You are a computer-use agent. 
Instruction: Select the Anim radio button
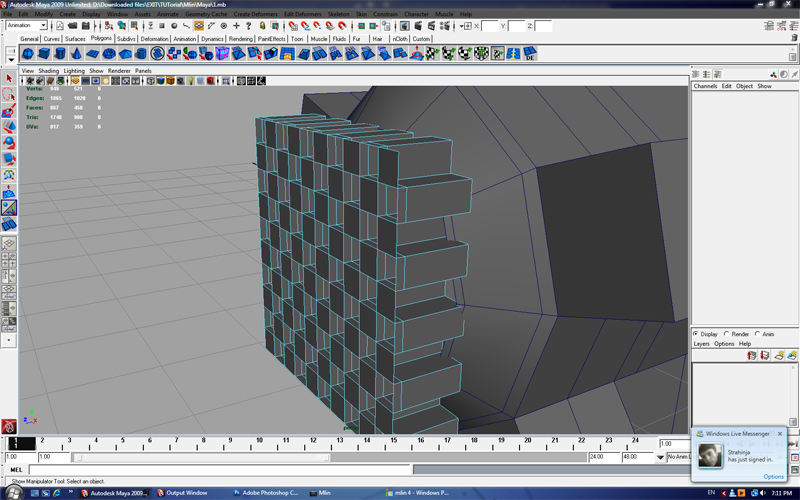(757, 334)
